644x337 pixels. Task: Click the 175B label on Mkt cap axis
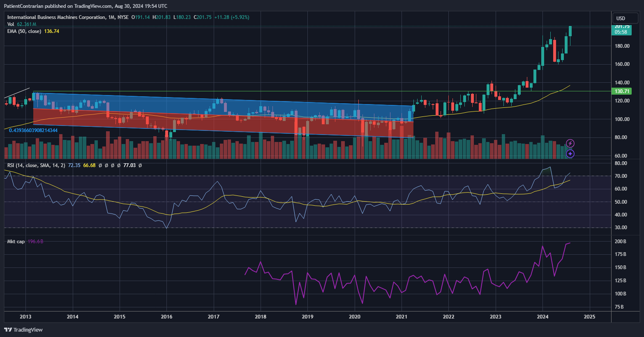620,254
